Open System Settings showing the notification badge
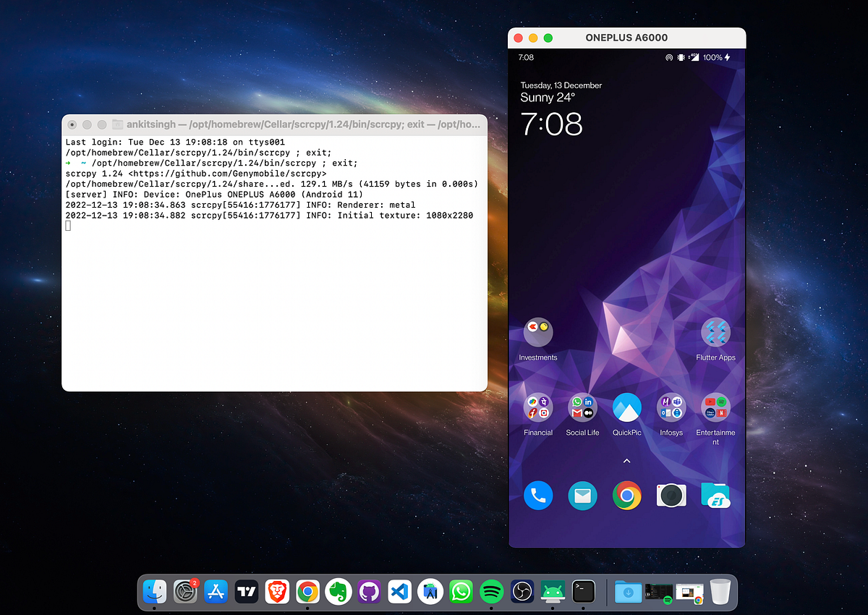Image resolution: width=868 pixels, height=615 pixels. [x=185, y=592]
